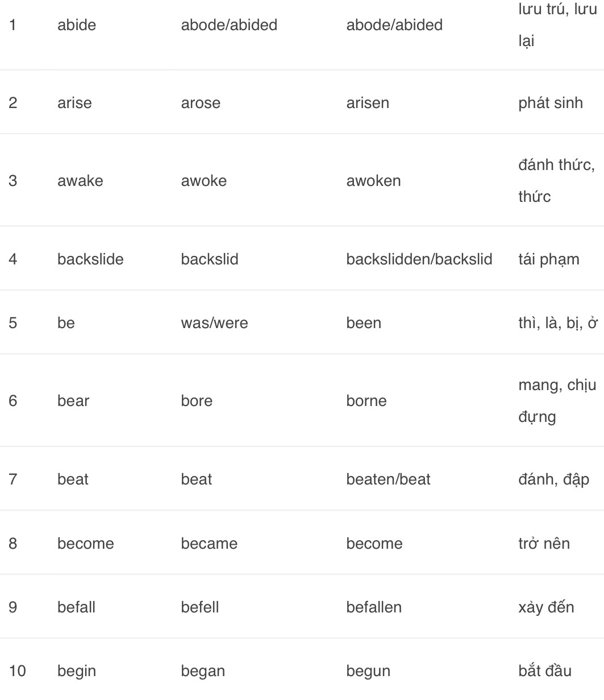Viewport: 604px width, 700px height.
Task: Click the word "befallen"
Action: point(374,607)
